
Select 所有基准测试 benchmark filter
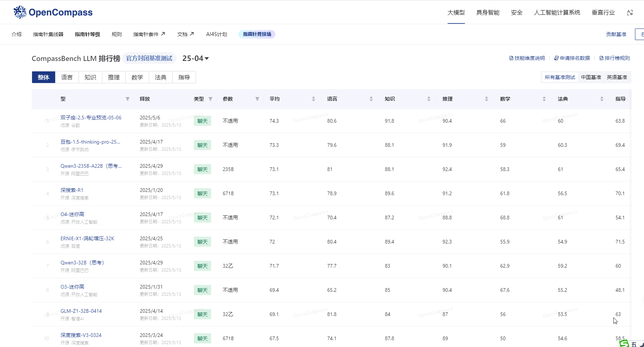click(x=560, y=77)
